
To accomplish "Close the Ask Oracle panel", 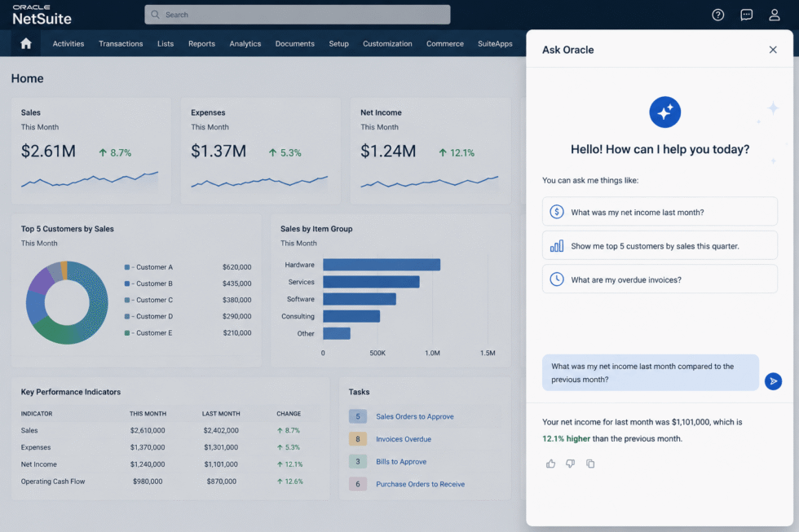I will pyautogui.click(x=773, y=50).
